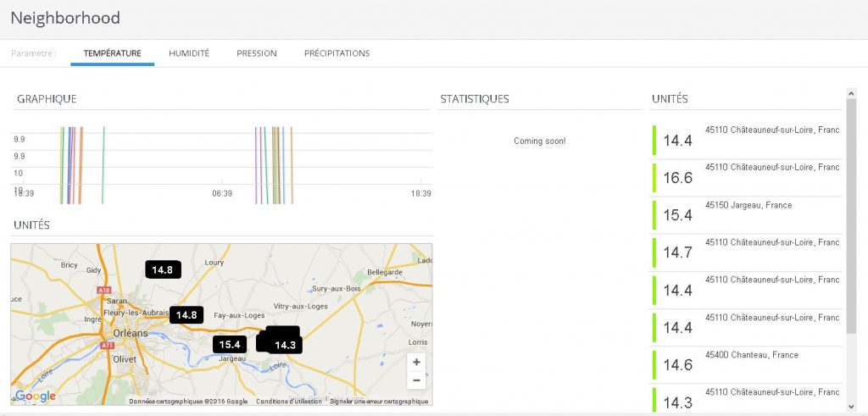The width and height of the screenshot is (868, 416).
Task: Zoom out on the map
Action: coord(416,380)
